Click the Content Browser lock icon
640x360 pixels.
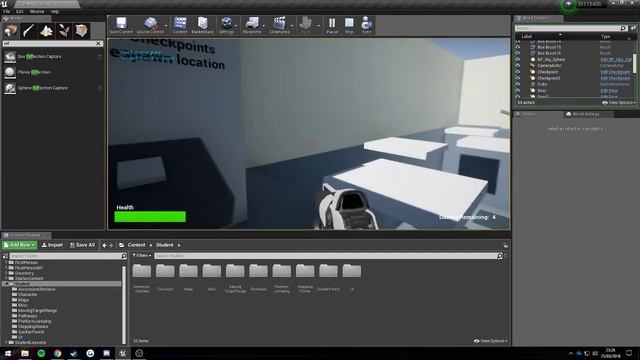tap(506, 245)
